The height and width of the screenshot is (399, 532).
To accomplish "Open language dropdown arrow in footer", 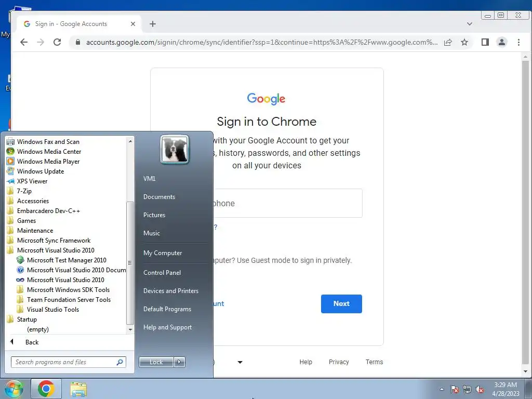I will [240, 362].
